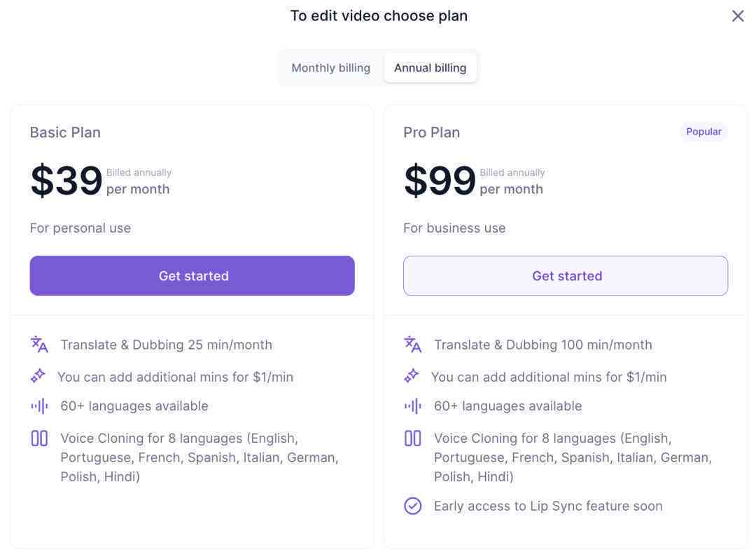Click Get started under Pro Plan
Viewport: 756px width, 559px height.
566,275
